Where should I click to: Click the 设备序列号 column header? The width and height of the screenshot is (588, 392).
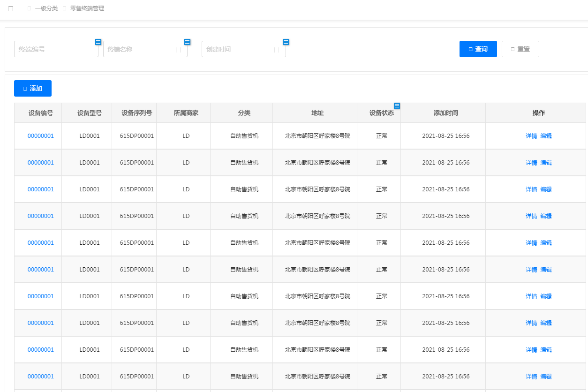pos(137,113)
